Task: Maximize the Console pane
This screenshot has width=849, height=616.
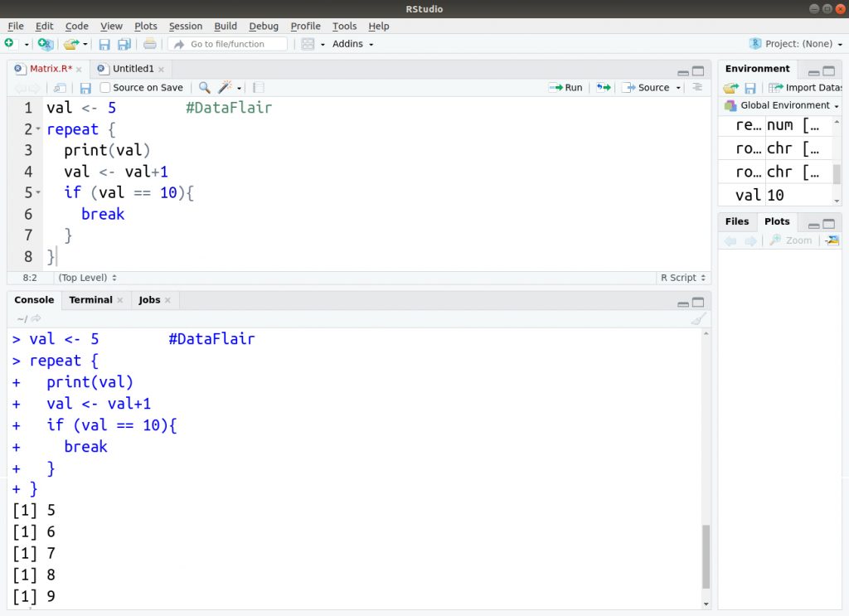Action: 698,303
